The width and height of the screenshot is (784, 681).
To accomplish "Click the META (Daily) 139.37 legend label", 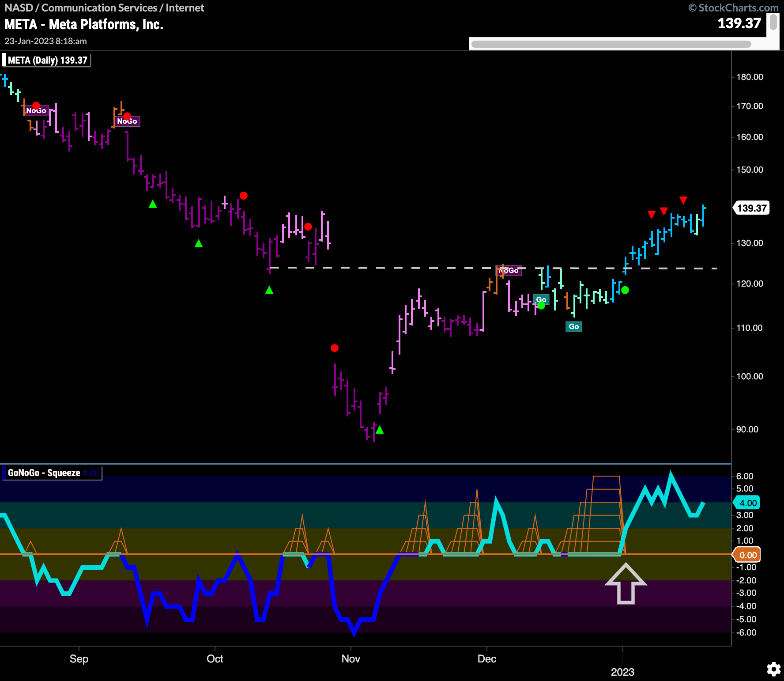I will click(46, 60).
